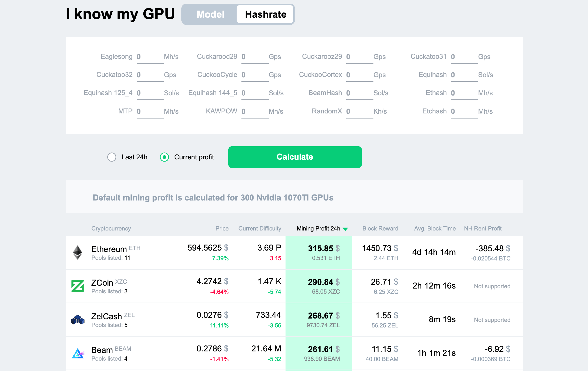The height and width of the screenshot is (371, 588).
Task: Click the Calculate button
Action: 295,157
